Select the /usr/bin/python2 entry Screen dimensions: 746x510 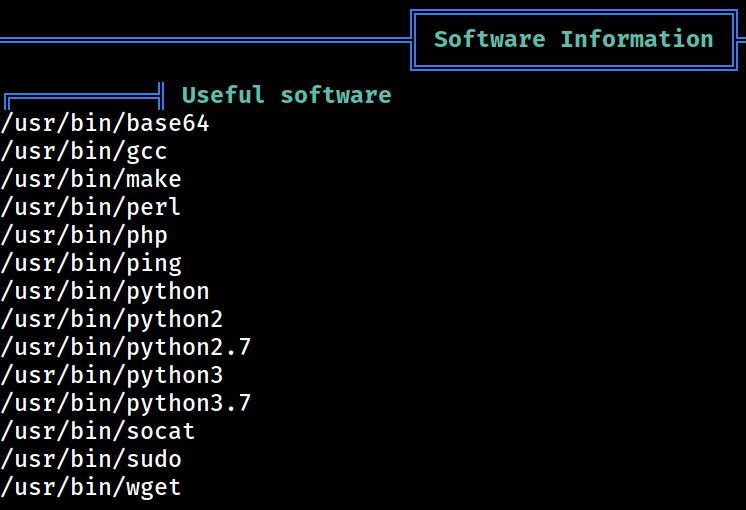tap(112, 319)
